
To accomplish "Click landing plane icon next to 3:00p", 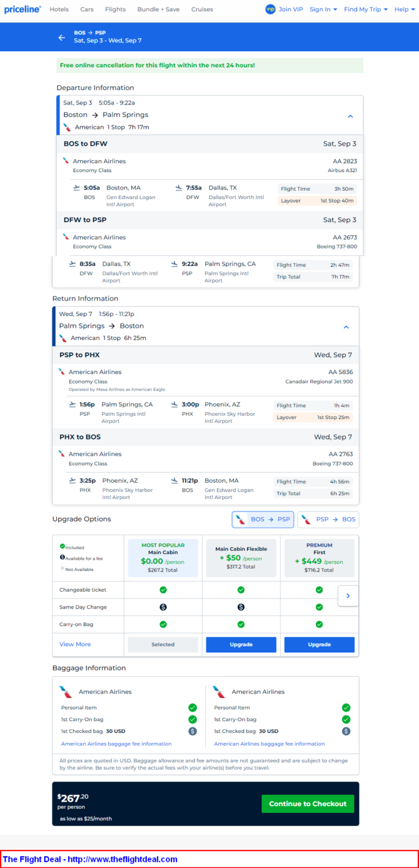I will pyautogui.click(x=174, y=404).
